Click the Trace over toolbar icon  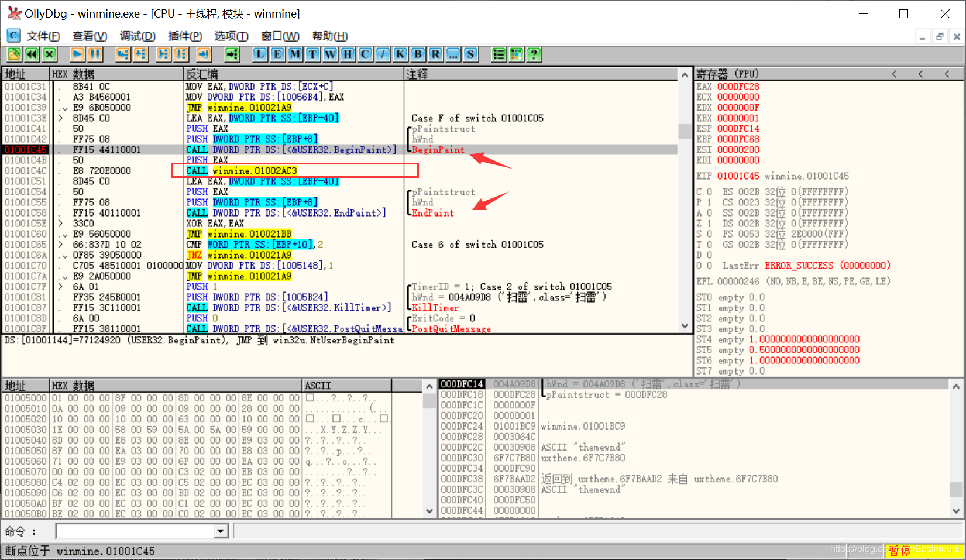[x=181, y=54]
